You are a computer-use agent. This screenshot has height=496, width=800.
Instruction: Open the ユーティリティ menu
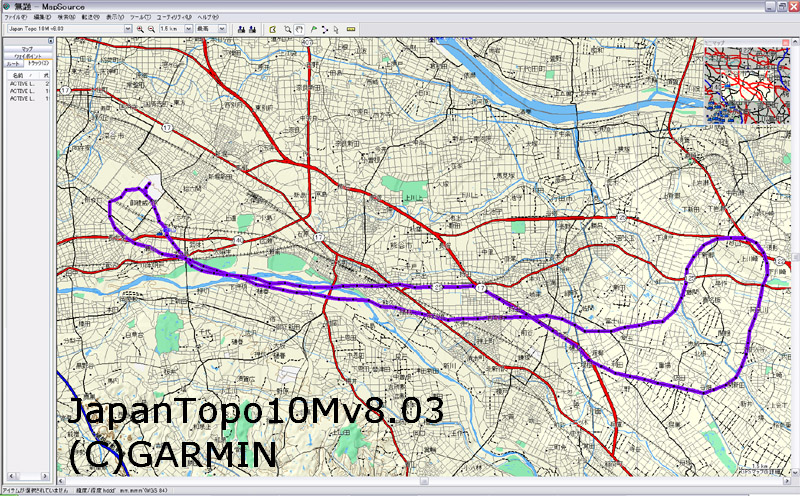[x=174, y=17]
